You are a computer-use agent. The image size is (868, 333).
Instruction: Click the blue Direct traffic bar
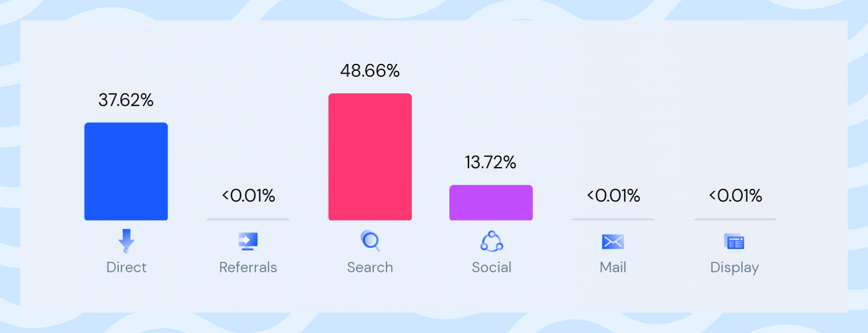point(126,172)
